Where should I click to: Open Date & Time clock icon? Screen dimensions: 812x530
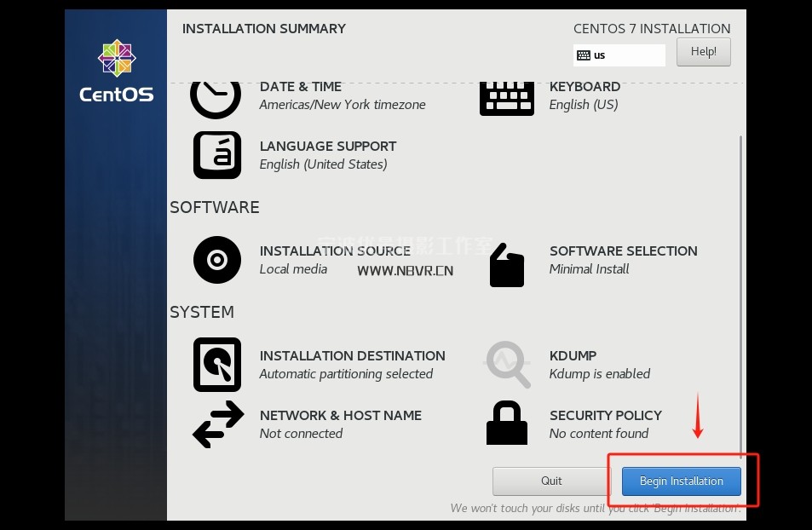[x=216, y=100]
